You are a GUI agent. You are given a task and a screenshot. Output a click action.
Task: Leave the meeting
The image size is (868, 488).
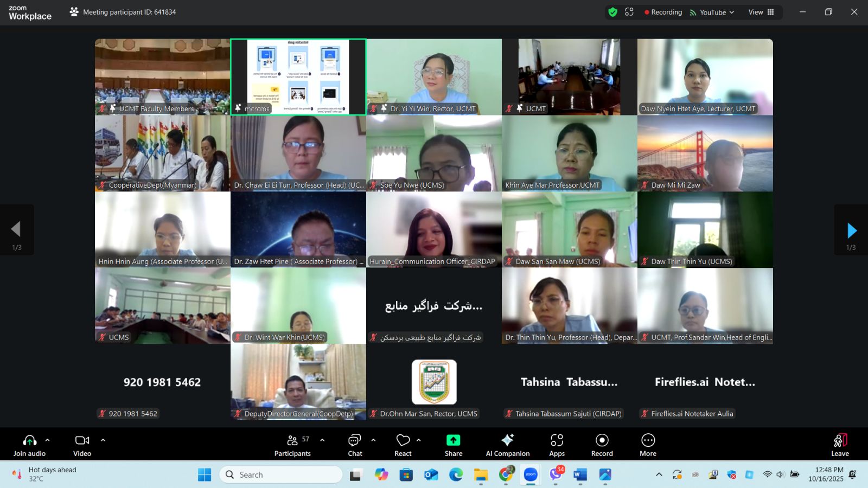839,445
